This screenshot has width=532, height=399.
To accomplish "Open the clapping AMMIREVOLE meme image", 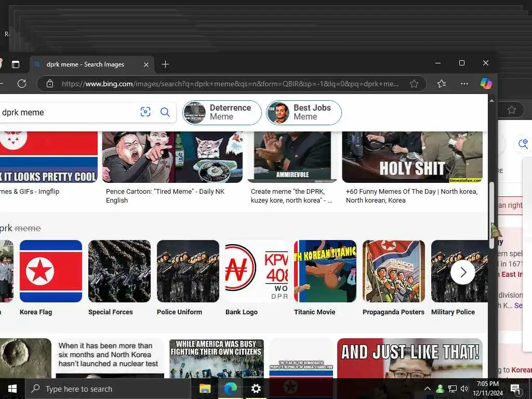I will (292, 157).
